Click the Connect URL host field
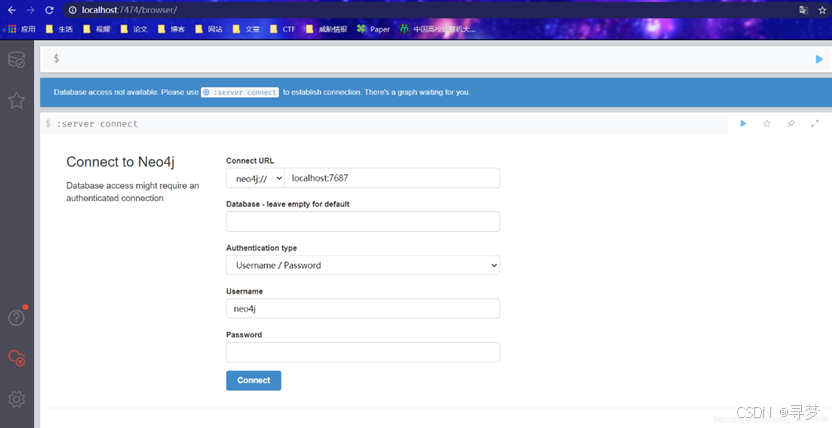Image resolution: width=832 pixels, height=428 pixels. [392, 178]
